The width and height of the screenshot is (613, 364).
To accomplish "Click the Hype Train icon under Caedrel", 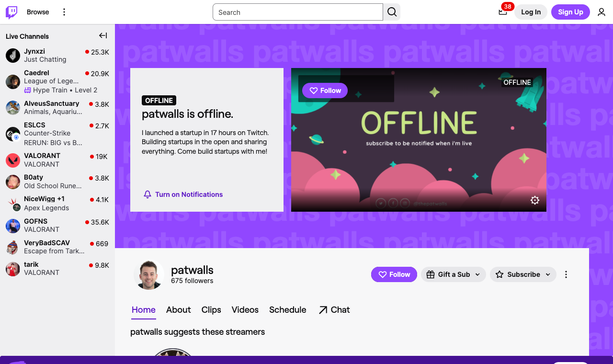I will tap(28, 90).
